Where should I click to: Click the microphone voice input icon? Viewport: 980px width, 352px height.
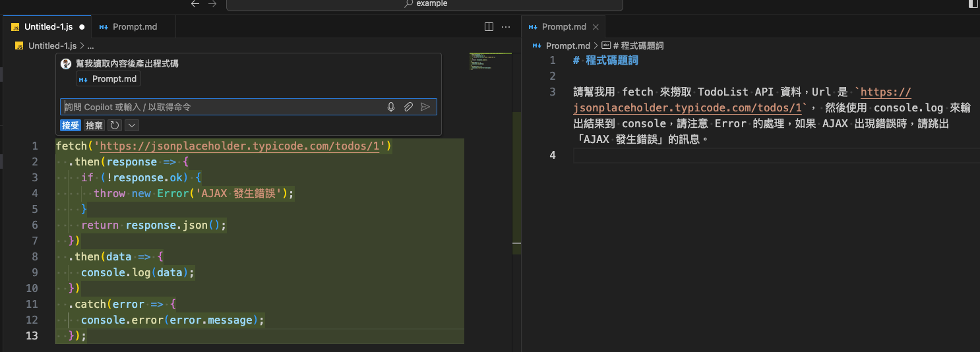point(391,107)
